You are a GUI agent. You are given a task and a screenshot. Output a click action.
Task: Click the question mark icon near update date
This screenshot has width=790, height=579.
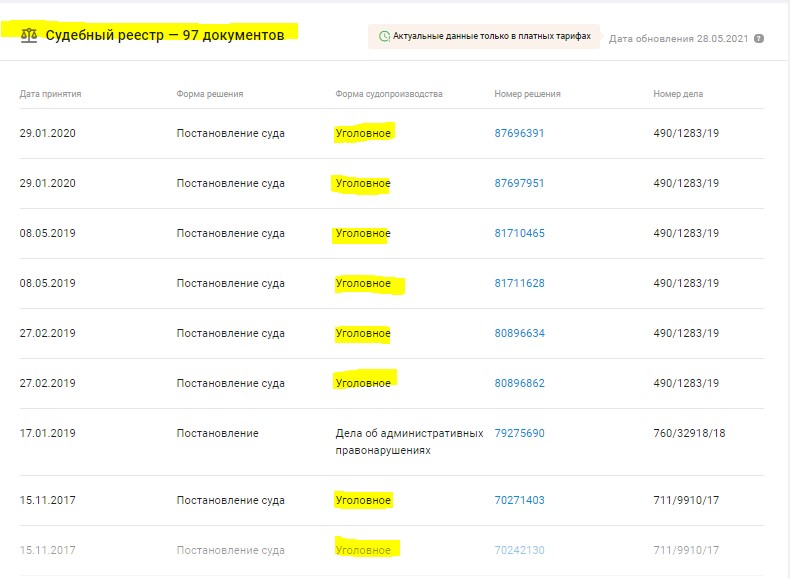(759, 39)
